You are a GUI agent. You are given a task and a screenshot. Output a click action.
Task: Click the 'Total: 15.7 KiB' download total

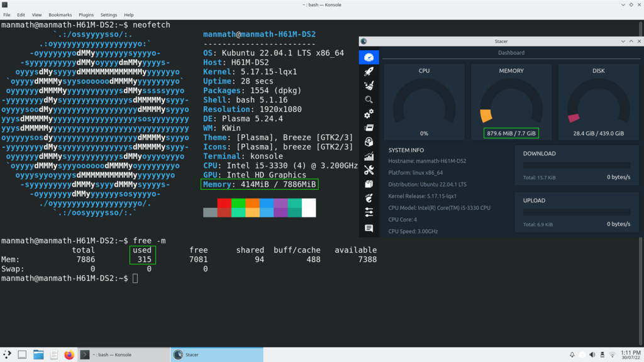(539, 178)
